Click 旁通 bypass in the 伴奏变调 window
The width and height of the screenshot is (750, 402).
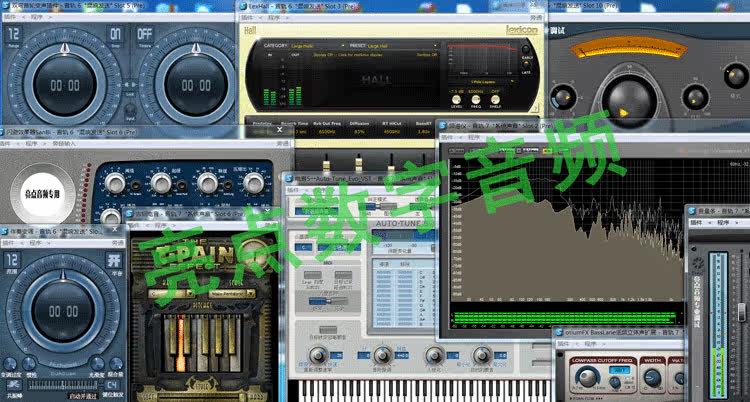[x=118, y=243]
